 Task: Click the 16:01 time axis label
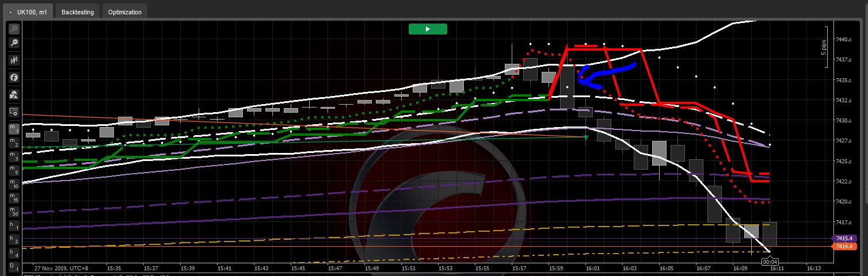pyautogui.click(x=593, y=269)
